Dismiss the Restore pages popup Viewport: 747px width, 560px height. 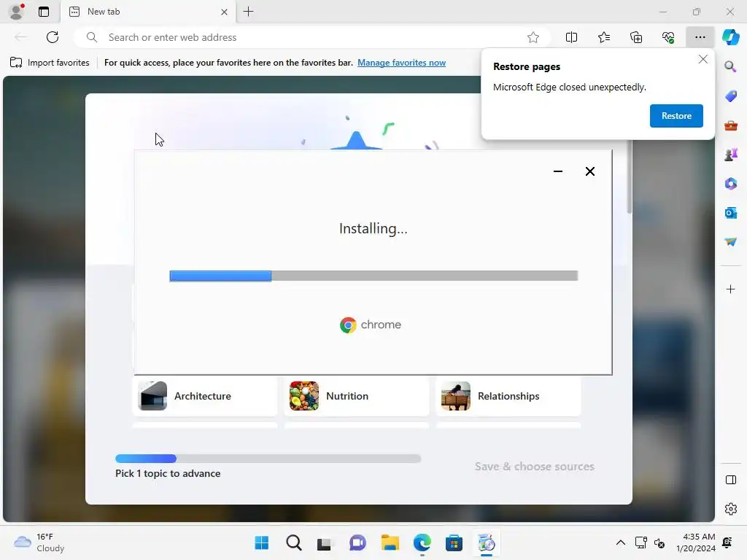[x=703, y=60]
